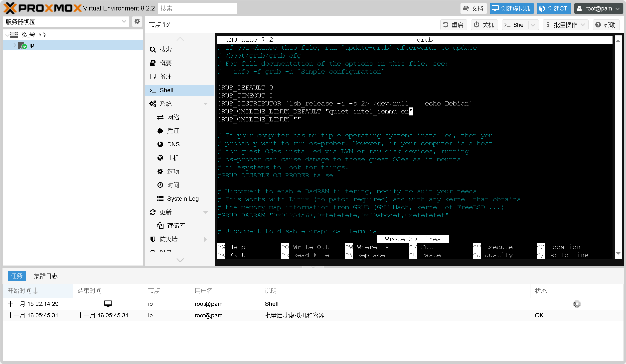Focus the top search input field
The image size is (626, 364).
(x=197, y=8)
